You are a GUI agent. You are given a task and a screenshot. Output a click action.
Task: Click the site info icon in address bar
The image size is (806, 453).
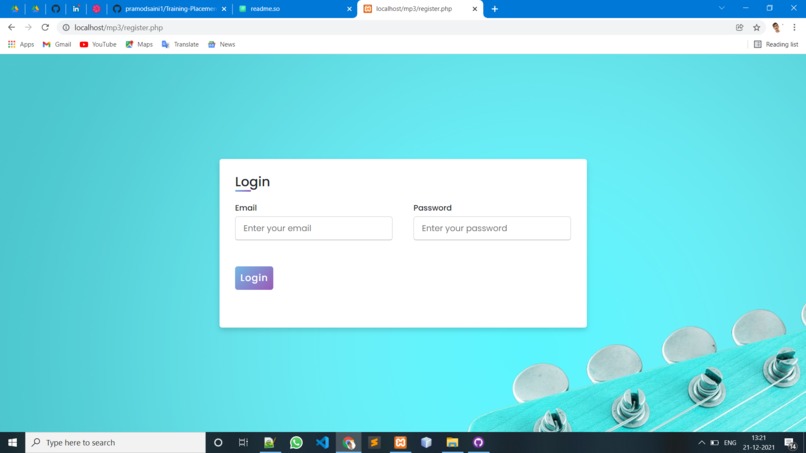(x=66, y=28)
